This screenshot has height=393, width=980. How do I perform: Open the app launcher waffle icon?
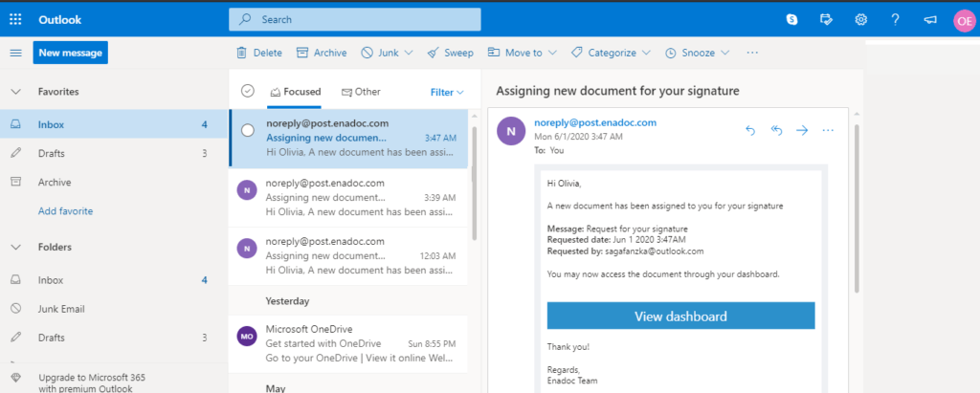coord(15,19)
